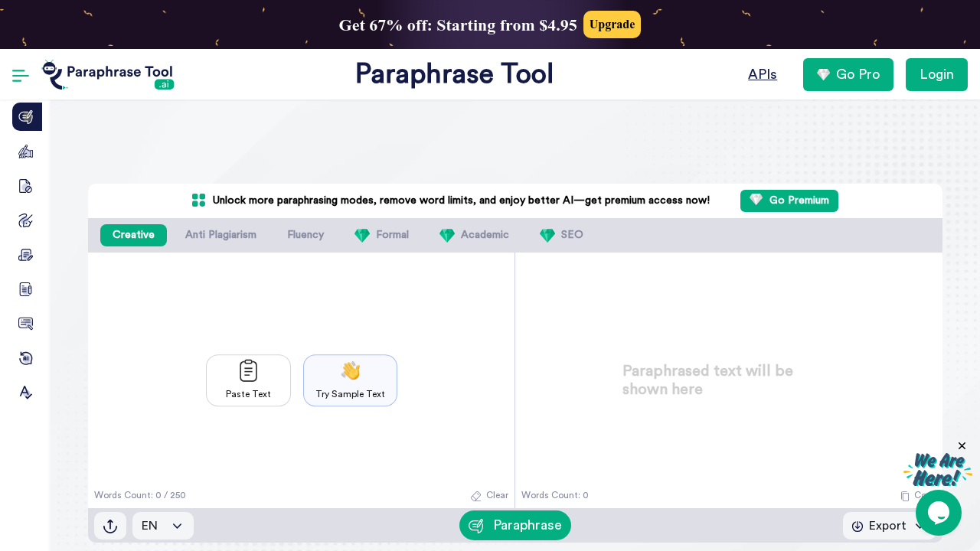Open the hamburger menu beside the logo
Screen dimensions: 980x551
[x=20, y=74]
